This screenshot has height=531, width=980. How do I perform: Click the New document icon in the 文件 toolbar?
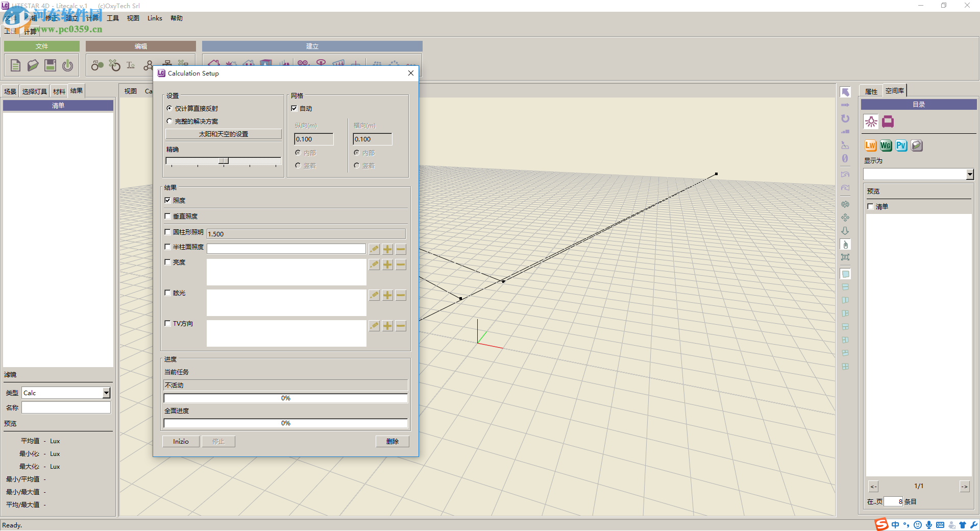point(15,65)
